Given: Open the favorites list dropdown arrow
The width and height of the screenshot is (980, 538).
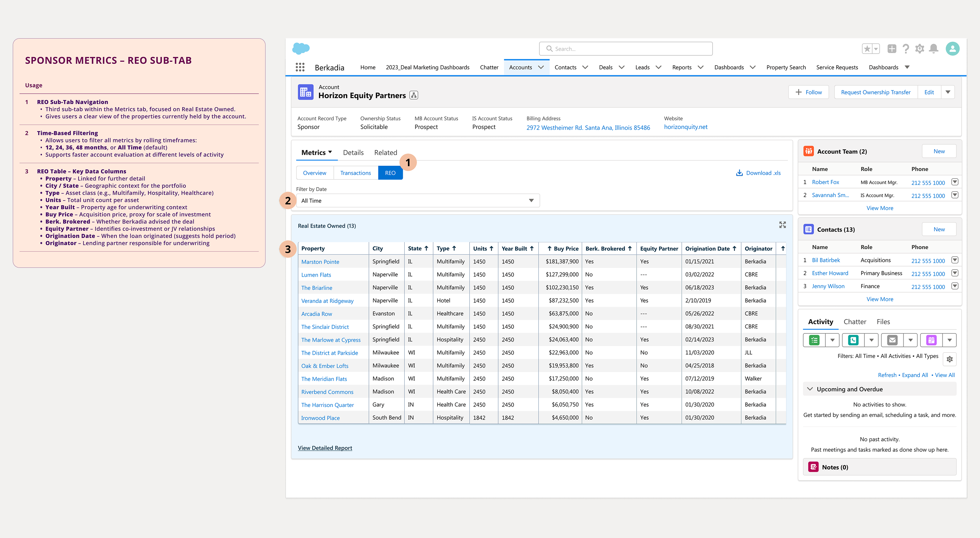Looking at the screenshot, I should coord(876,49).
